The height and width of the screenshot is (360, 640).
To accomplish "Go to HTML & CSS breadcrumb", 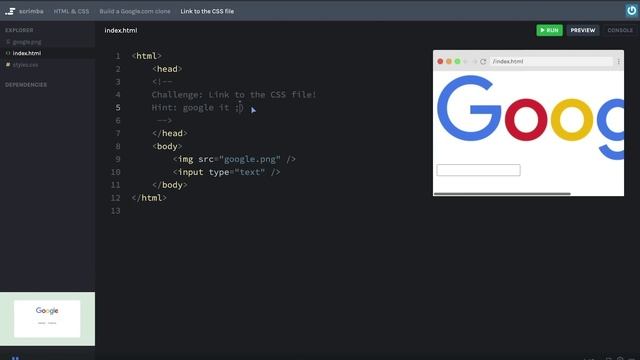I will [71, 11].
